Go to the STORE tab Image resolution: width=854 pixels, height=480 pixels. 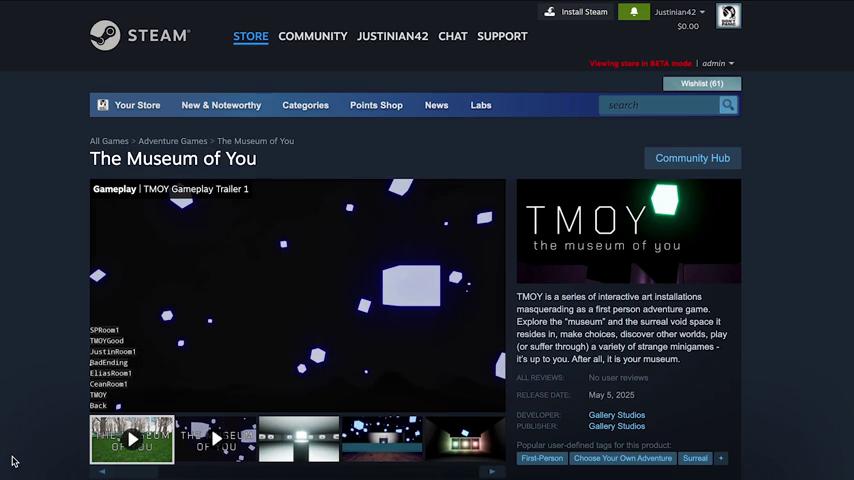click(251, 36)
